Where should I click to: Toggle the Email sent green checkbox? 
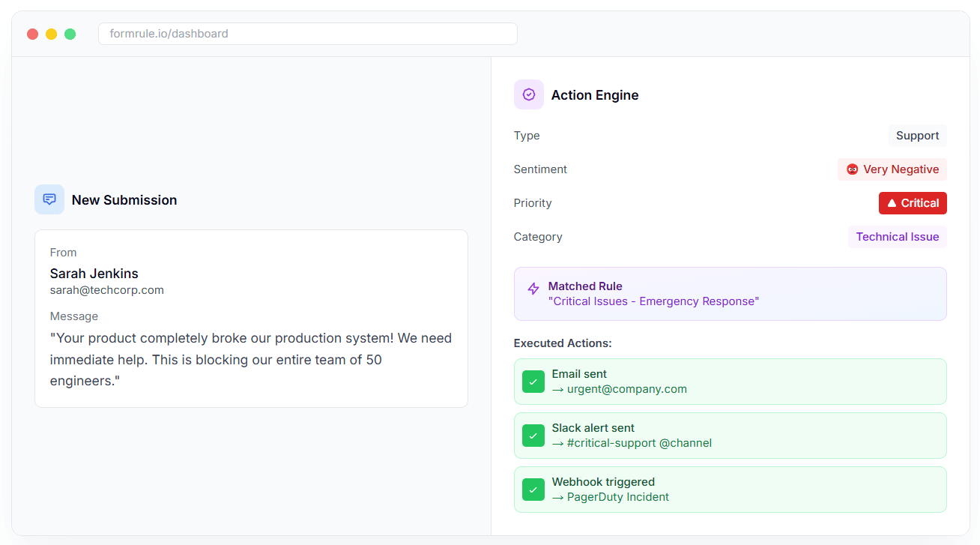pyautogui.click(x=533, y=382)
